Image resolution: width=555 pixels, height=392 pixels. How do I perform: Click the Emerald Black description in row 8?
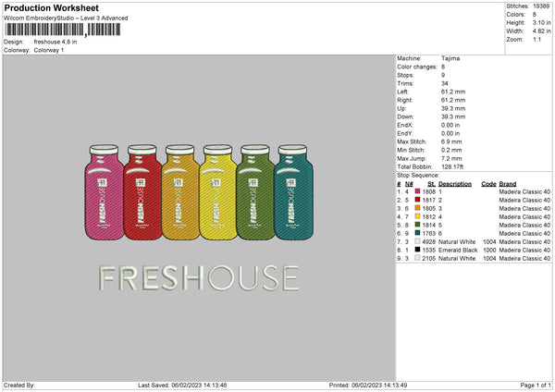point(458,250)
